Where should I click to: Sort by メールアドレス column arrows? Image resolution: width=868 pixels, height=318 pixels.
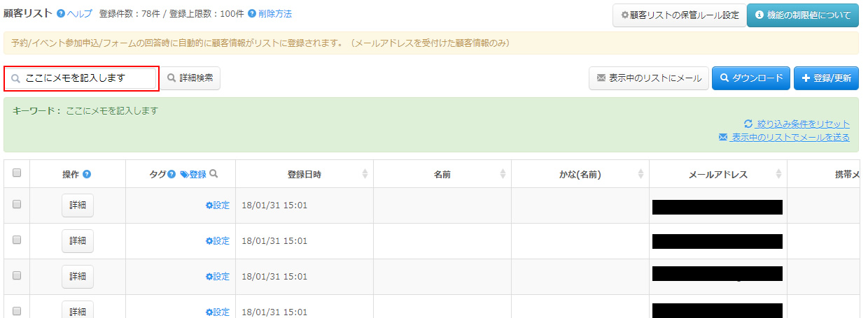click(778, 174)
